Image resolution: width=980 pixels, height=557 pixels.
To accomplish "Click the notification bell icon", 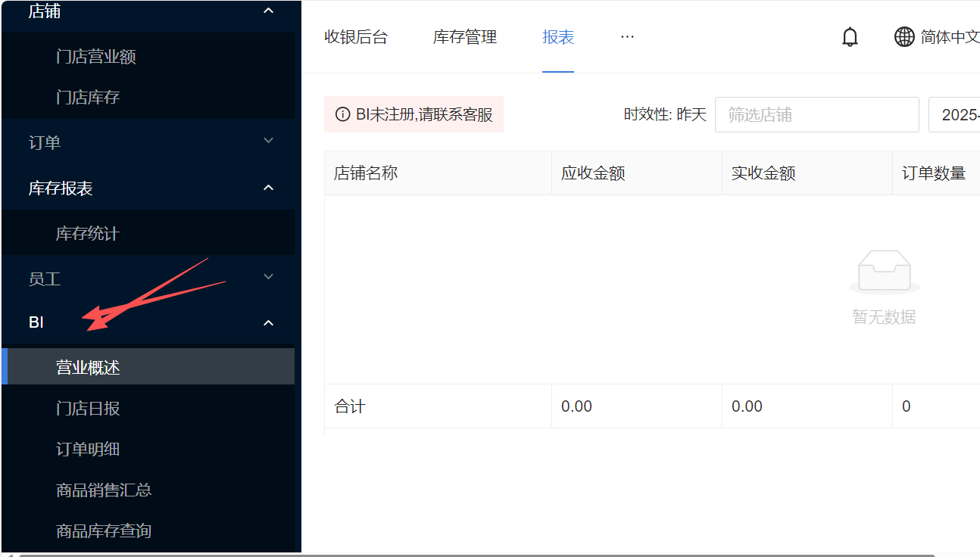I will 850,37.
